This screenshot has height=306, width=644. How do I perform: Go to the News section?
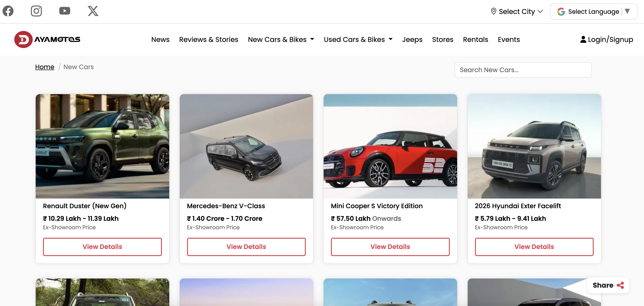click(x=160, y=39)
